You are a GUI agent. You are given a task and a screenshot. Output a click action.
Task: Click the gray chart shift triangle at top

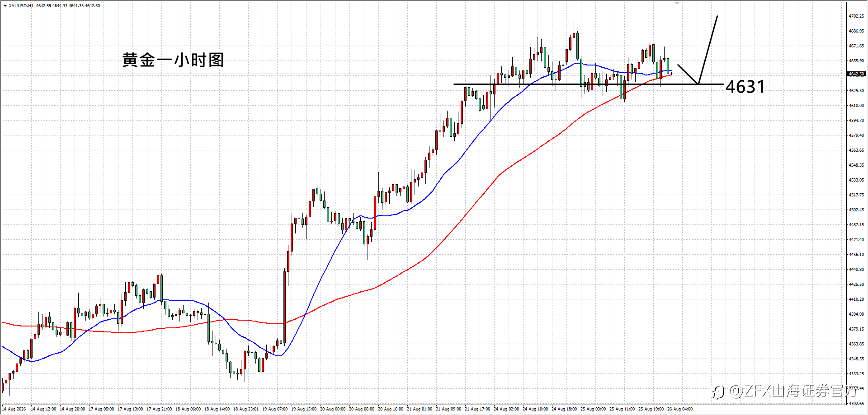click(x=677, y=3)
